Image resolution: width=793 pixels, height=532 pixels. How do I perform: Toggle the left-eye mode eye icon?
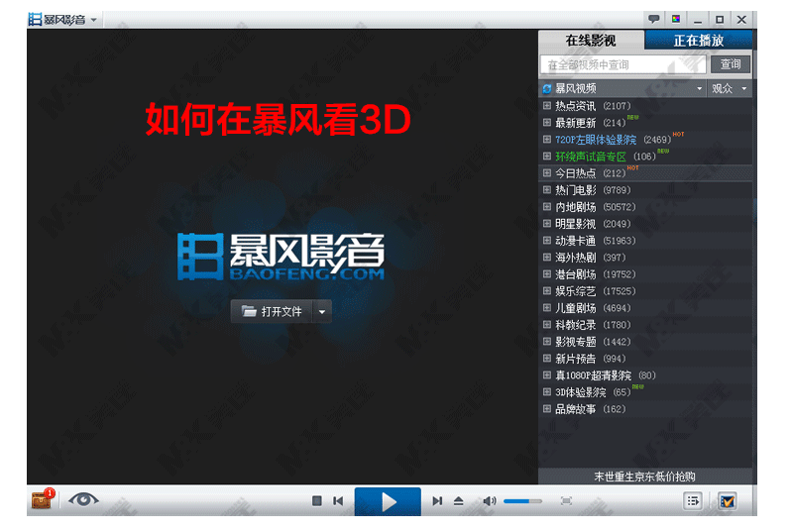click(83, 500)
